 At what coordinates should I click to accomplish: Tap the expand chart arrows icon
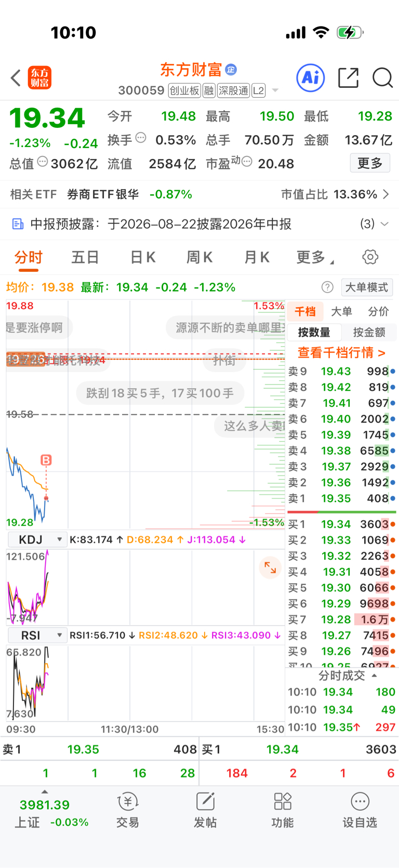(270, 567)
